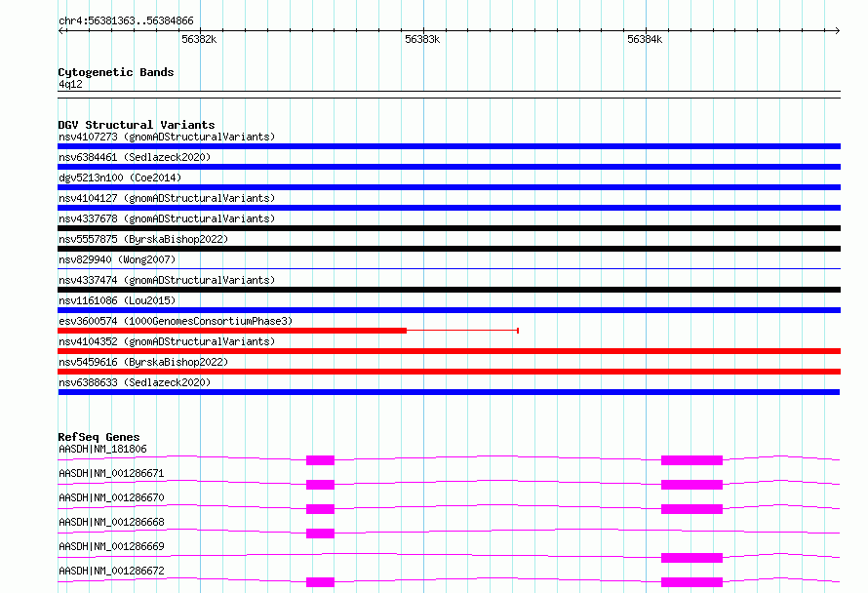This screenshot has width=868, height=593.
Task: Click the Cytogenetic Bands track title
Action: [x=116, y=72]
